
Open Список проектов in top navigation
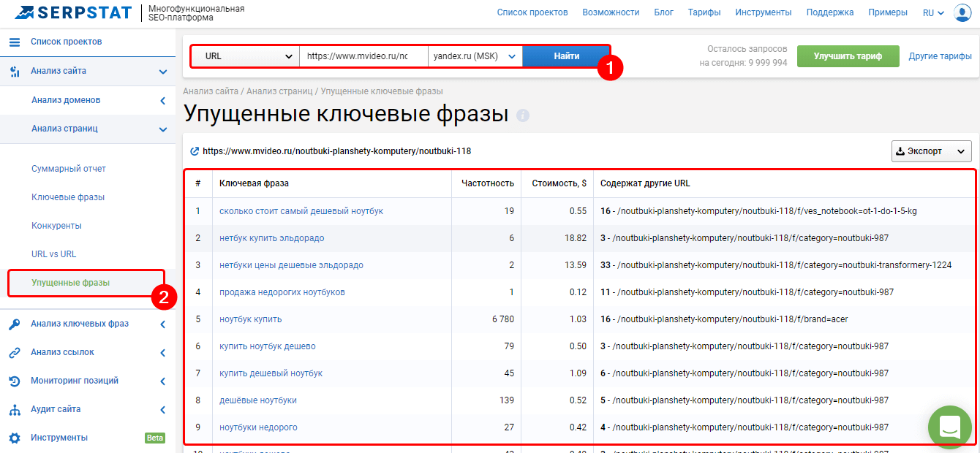[532, 12]
